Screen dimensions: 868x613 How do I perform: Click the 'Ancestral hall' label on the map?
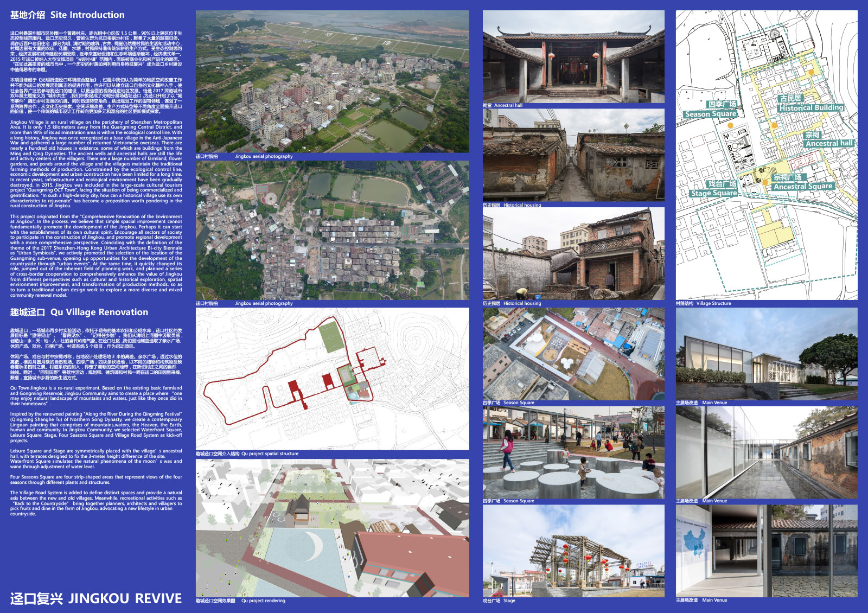tap(828, 144)
